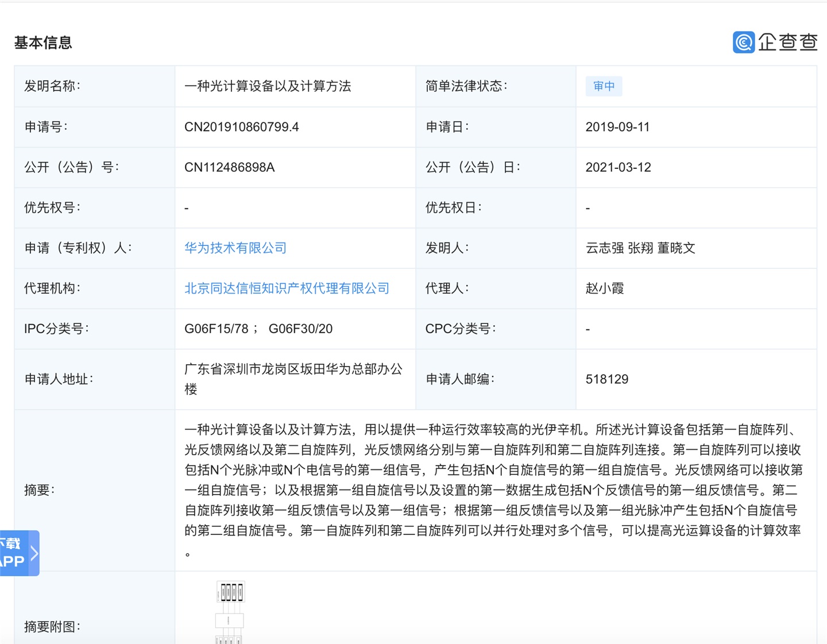Toggle the APP download panel visibility

[14, 553]
